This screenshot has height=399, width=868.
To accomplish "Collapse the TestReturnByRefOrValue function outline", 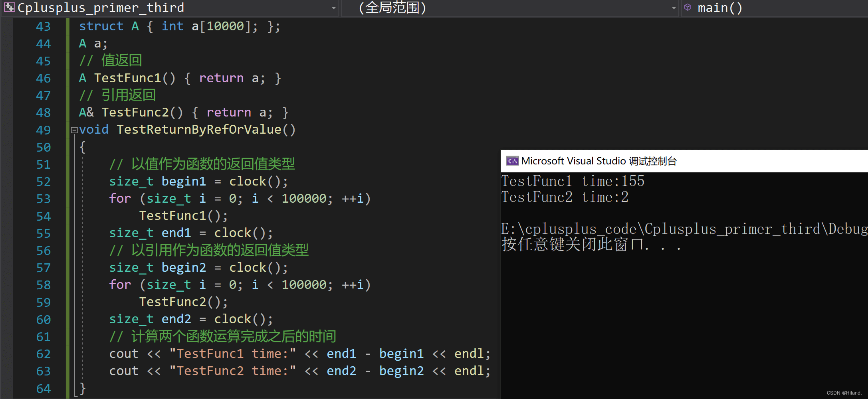I will (x=74, y=130).
